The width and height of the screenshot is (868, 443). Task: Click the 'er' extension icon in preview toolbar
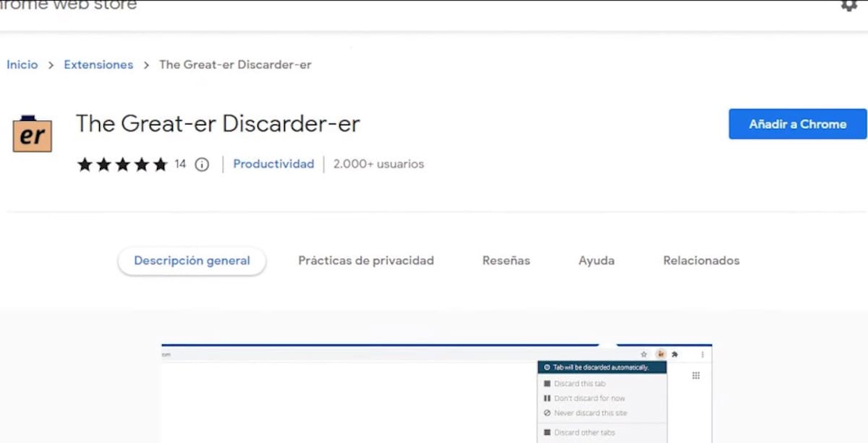tap(660, 355)
